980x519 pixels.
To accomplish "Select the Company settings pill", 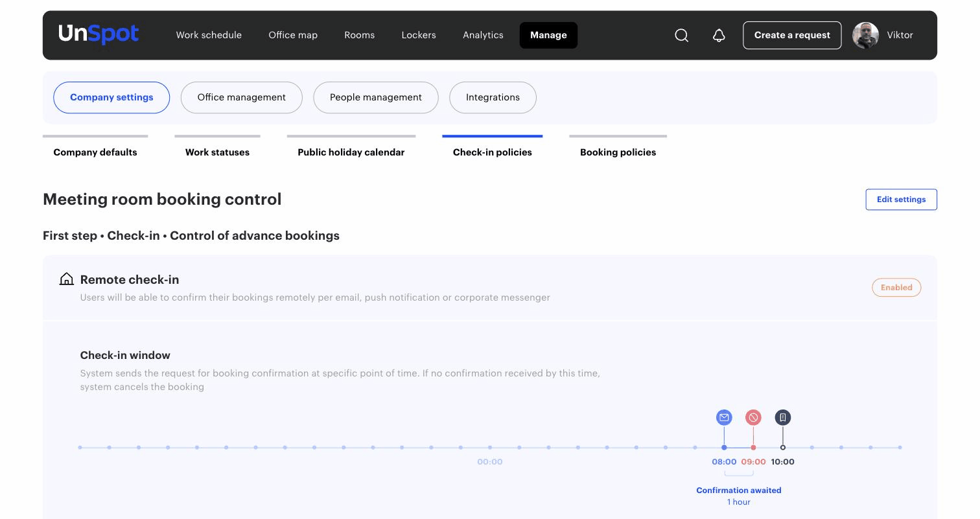I will [111, 97].
